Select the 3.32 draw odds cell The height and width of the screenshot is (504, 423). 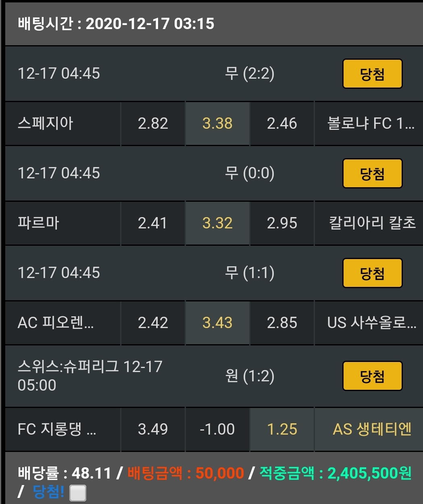pyautogui.click(x=217, y=223)
